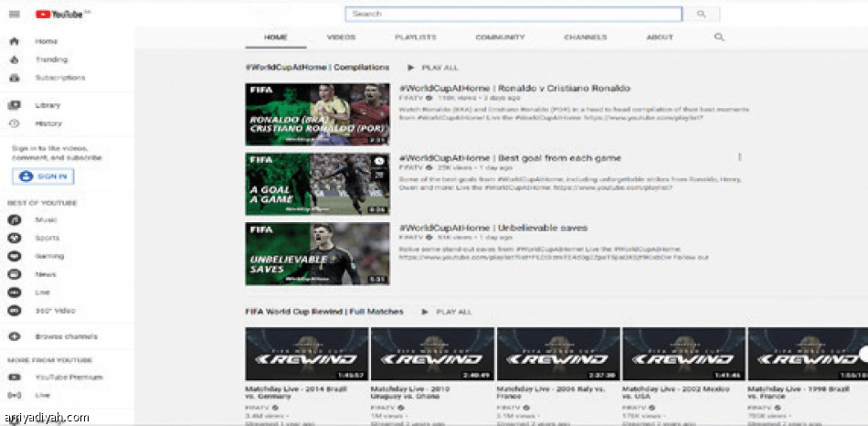The width and height of the screenshot is (868, 426).
Task: Open History in the sidebar
Action: (48, 123)
